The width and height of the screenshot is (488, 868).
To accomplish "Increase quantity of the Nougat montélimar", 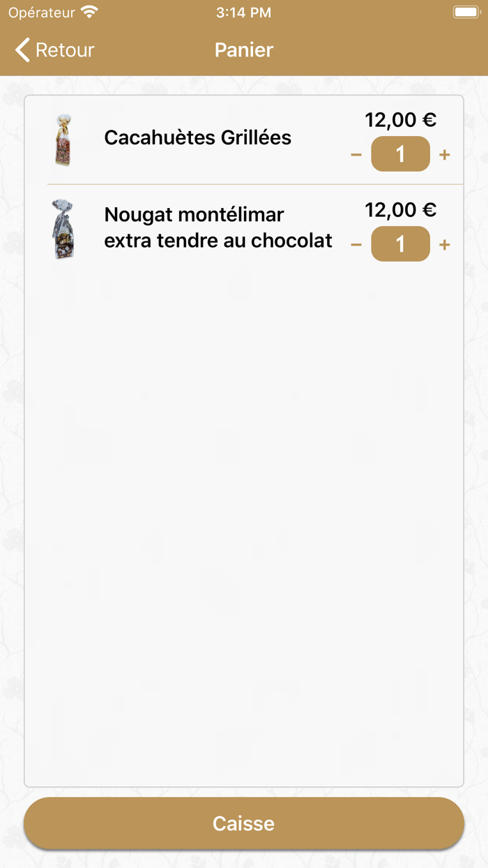I will tap(445, 244).
